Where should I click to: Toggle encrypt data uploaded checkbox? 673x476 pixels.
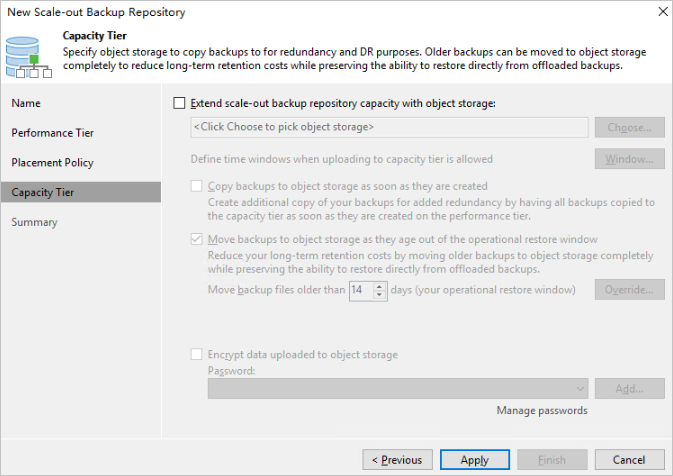[195, 355]
